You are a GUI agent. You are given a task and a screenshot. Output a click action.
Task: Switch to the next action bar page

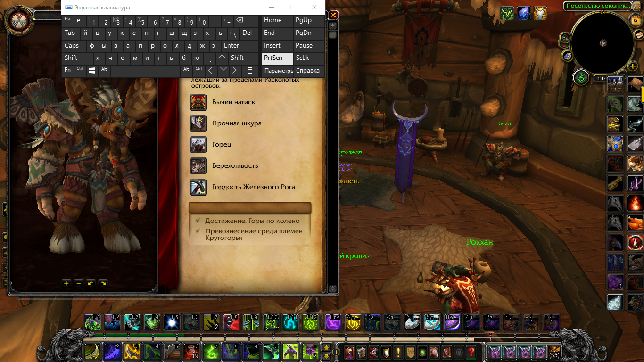326,348
